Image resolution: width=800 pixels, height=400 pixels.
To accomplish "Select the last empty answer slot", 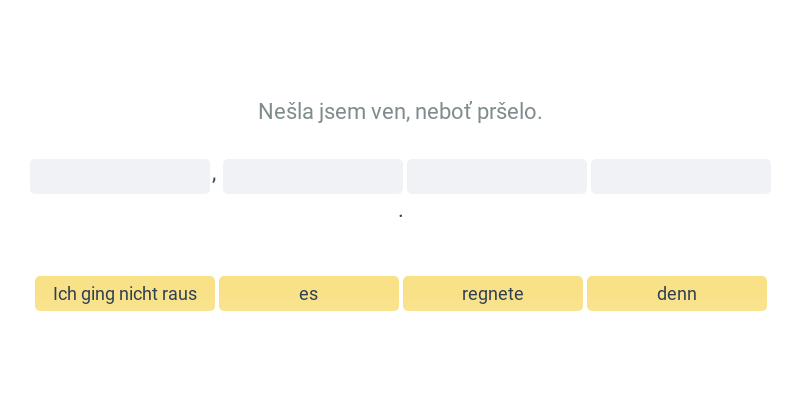I will point(681,176).
